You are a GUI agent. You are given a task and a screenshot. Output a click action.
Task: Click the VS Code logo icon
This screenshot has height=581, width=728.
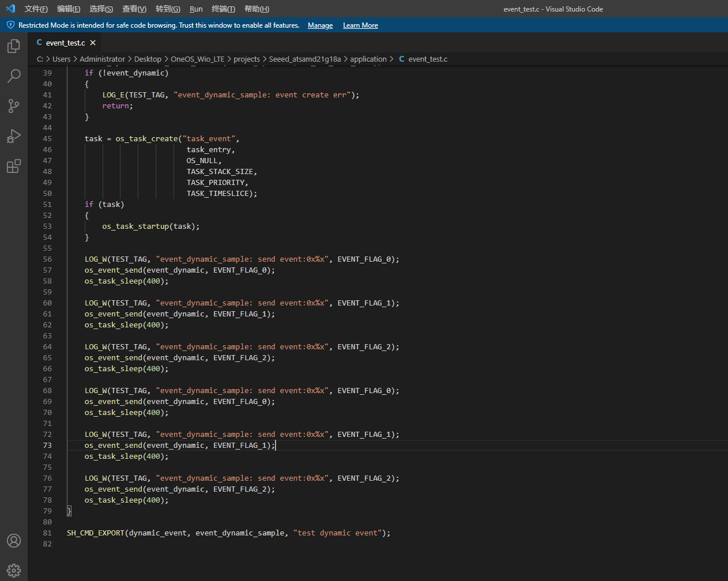pos(10,9)
